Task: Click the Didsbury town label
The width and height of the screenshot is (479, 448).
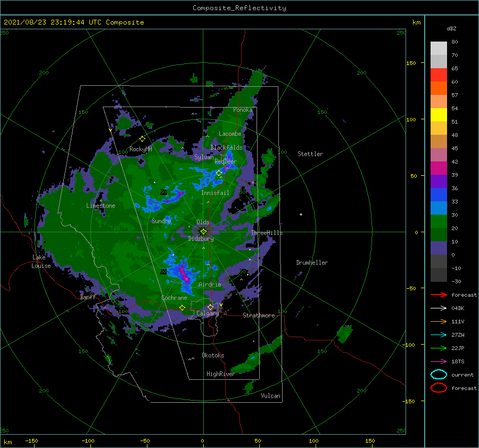Action: click(x=201, y=239)
